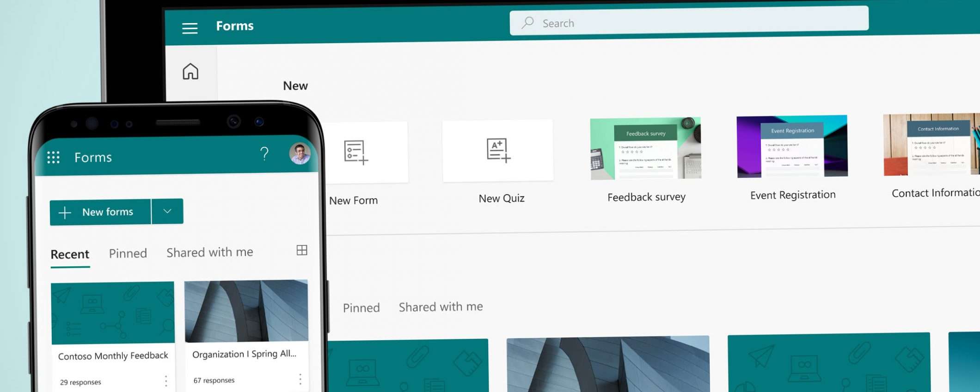
Task: Click the New Form label
Action: pos(354,201)
